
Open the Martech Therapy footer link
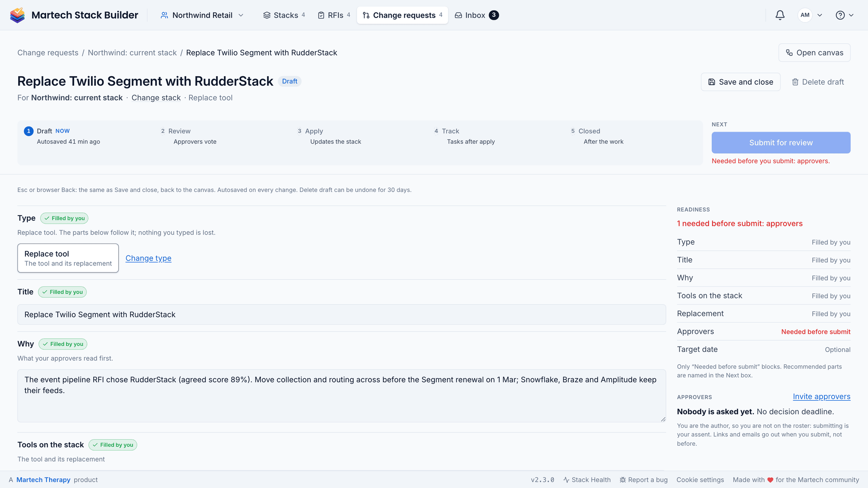[43, 480]
